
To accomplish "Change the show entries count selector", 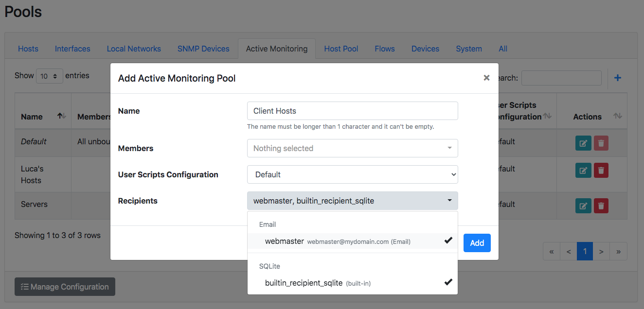I will (50, 76).
